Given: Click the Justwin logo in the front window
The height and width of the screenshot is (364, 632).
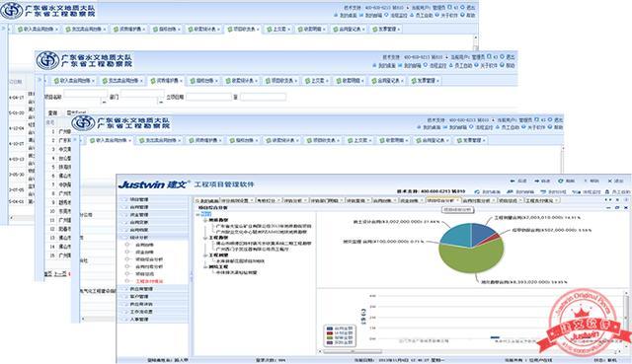Looking at the screenshot, I should pyautogui.click(x=153, y=184).
